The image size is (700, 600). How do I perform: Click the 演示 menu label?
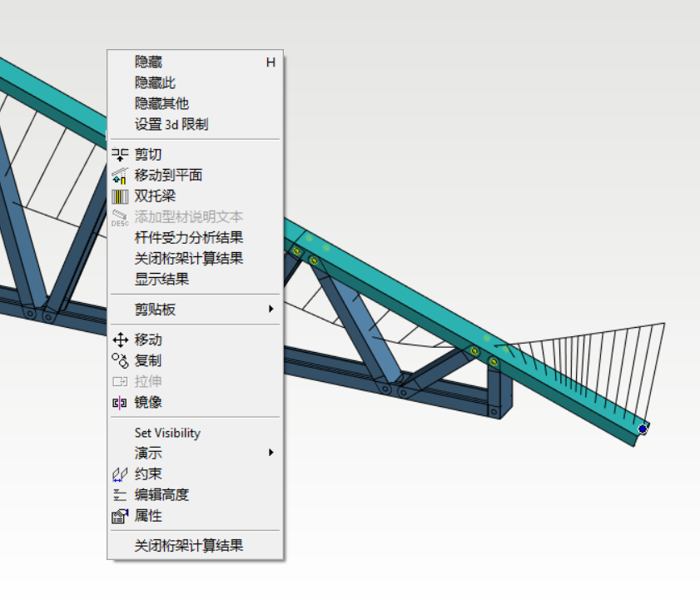[148, 454]
